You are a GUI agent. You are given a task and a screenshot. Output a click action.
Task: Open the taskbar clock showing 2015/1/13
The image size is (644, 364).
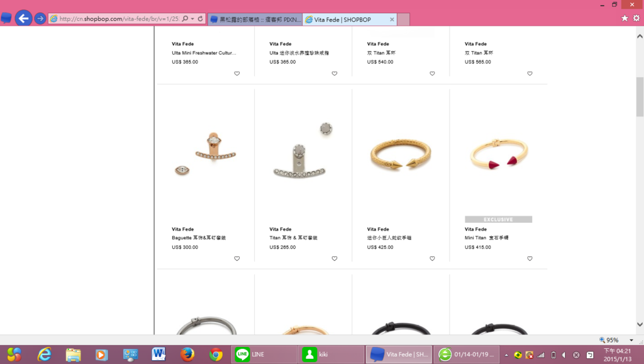[618, 355]
